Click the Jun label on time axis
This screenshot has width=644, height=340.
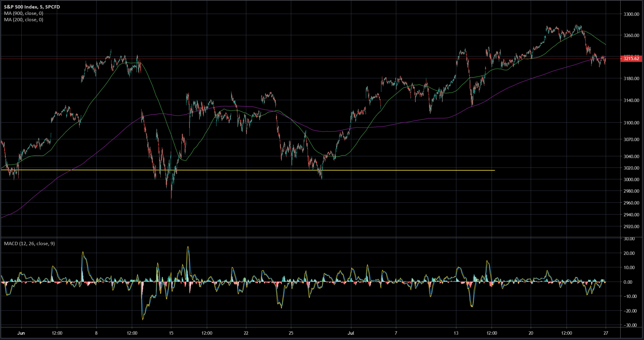tap(21, 333)
